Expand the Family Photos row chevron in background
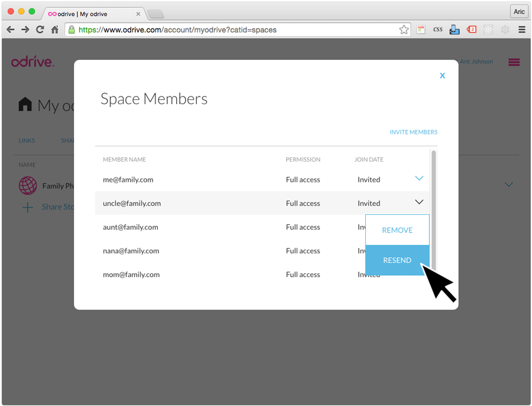The width and height of the screenshot is (532, 406). [508, 185]
